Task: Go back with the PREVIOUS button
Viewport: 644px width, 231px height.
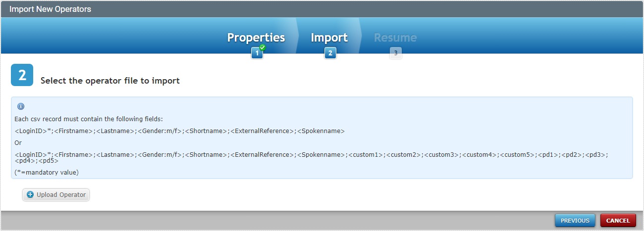Action: [x=575, y=221]
